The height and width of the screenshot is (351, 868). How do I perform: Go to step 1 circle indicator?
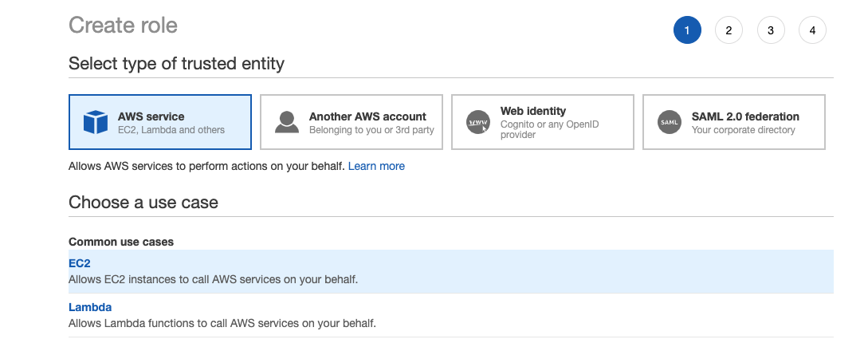coord(687,31)
